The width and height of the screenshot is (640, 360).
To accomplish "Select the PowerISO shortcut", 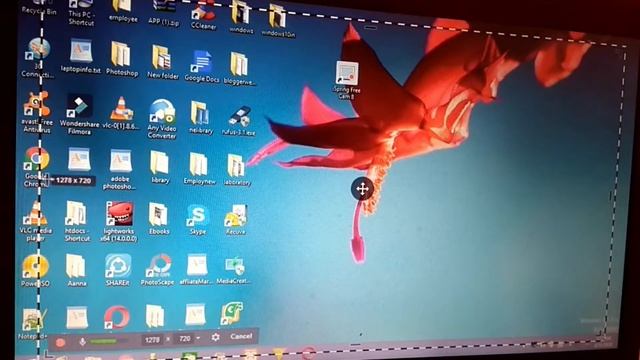I will pos(36,270).
